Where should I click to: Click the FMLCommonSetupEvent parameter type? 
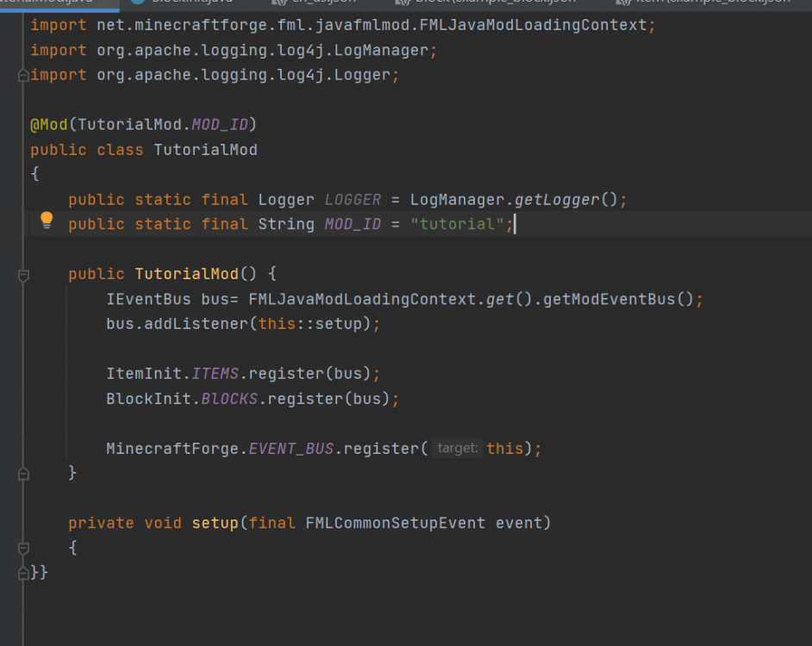tap(395, 523)
